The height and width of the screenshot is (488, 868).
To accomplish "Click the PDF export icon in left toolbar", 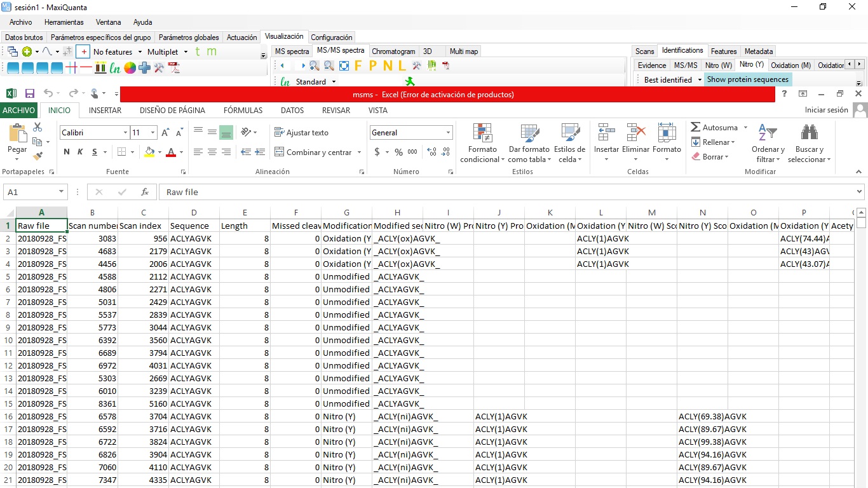I will tap(173, 68).
